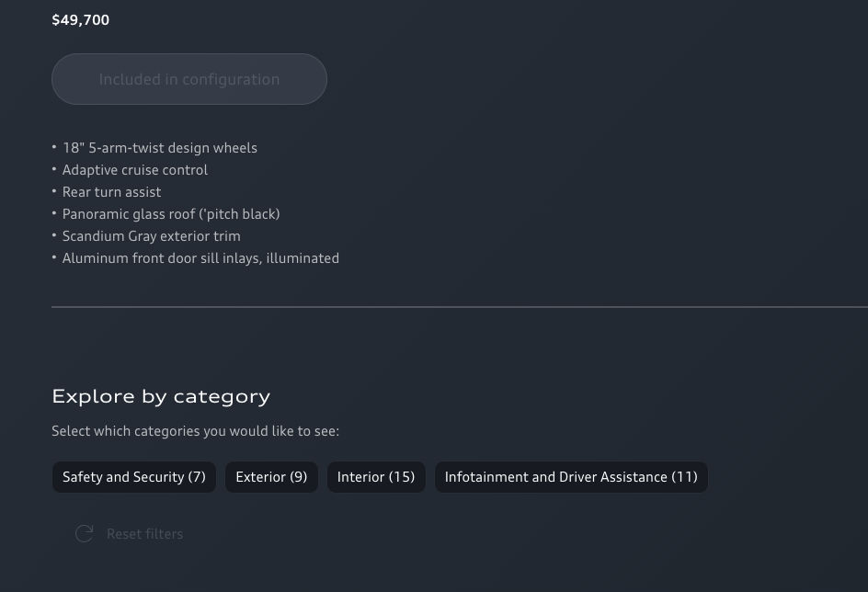Toggle the Interior (15) category filter
The width and height of the screenshot is (868, 592).
[x=376, y=477]
